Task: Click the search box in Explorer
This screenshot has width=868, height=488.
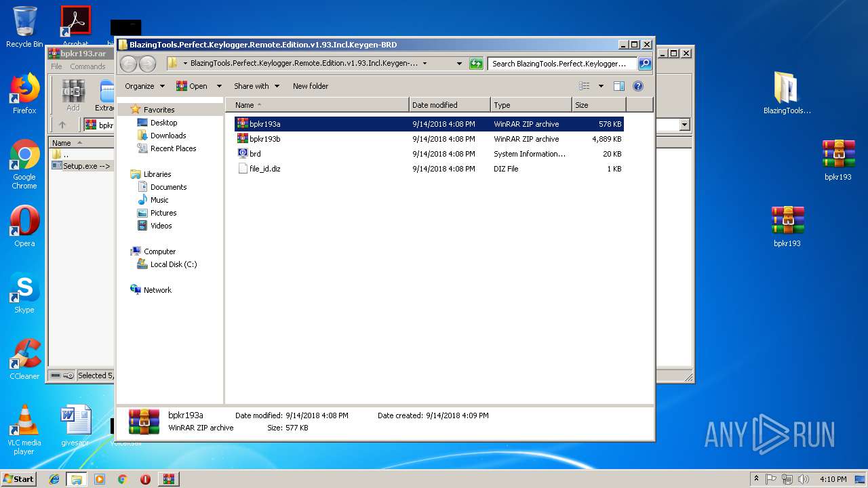Action: click(562, 64)
